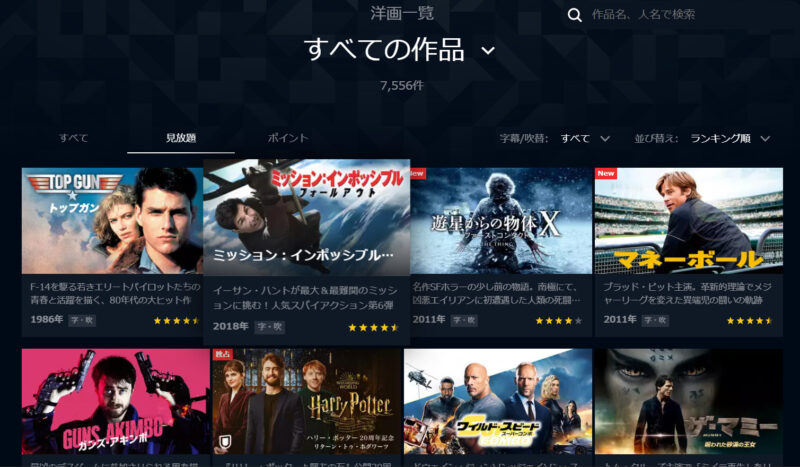Open the Top Gun movie thumbnail
Viewport: 800px width, 467px height.
112,221
